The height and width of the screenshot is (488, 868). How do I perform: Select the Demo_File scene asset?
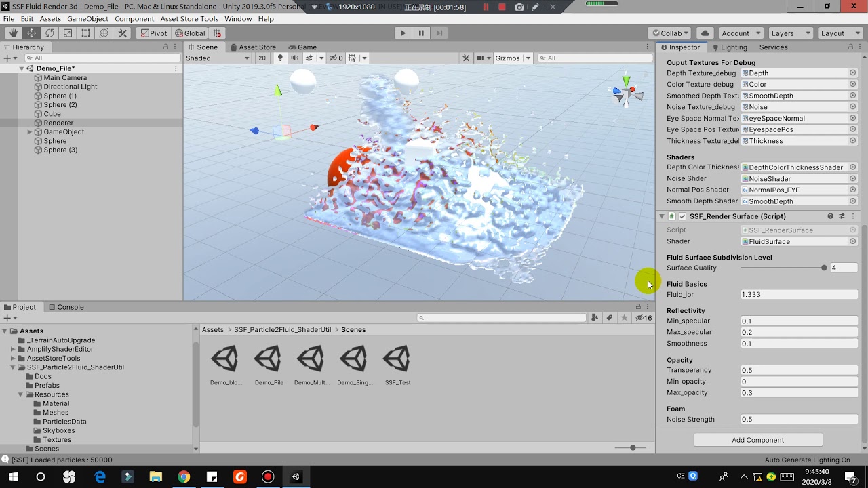[x=269, y=366]
